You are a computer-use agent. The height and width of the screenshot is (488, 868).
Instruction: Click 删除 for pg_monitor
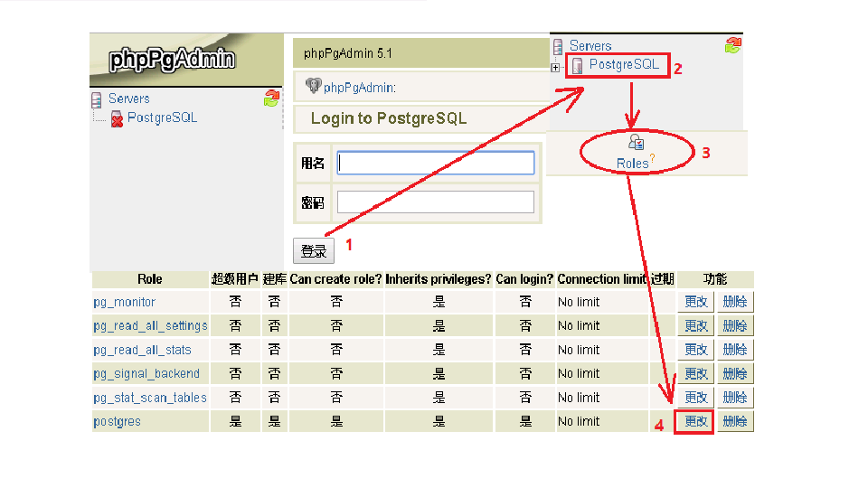pos(735,302)
